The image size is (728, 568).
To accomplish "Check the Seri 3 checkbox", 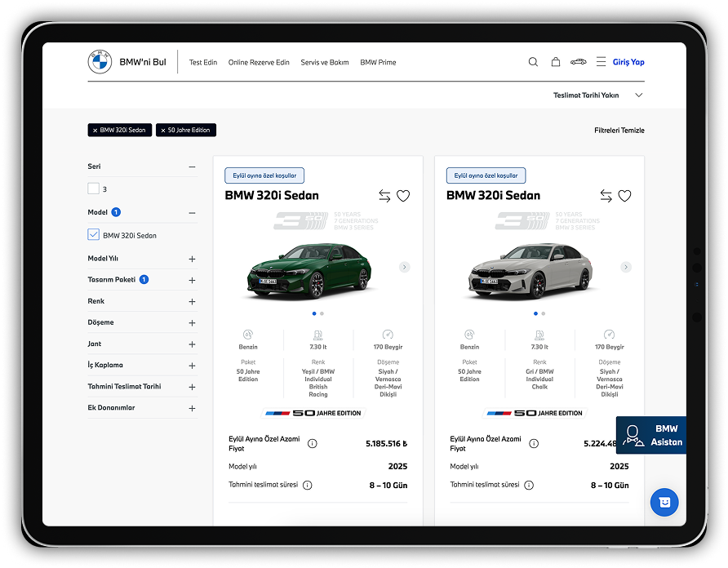I will click(92, 188).
